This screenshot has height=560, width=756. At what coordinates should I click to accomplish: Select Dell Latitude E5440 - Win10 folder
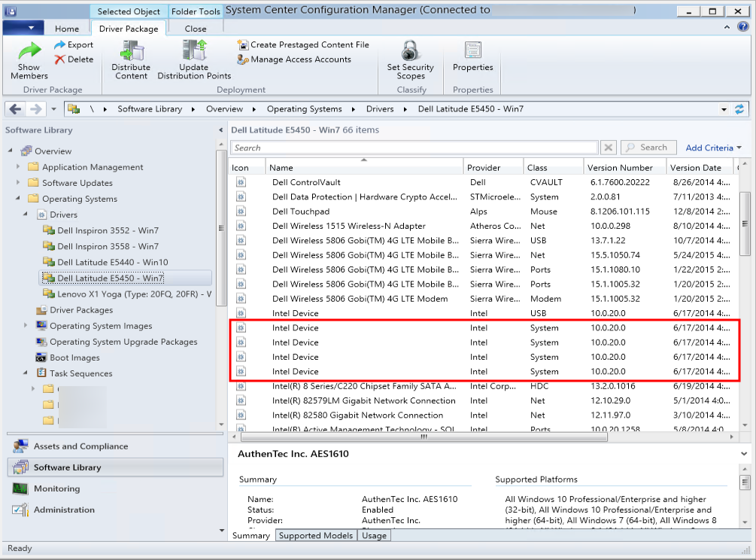coord(112,263)
